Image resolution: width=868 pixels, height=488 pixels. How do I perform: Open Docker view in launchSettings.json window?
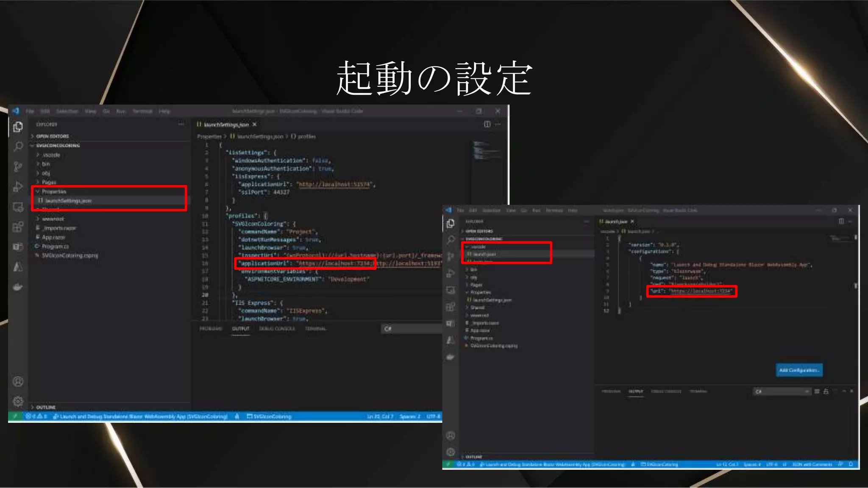[18, 287]
